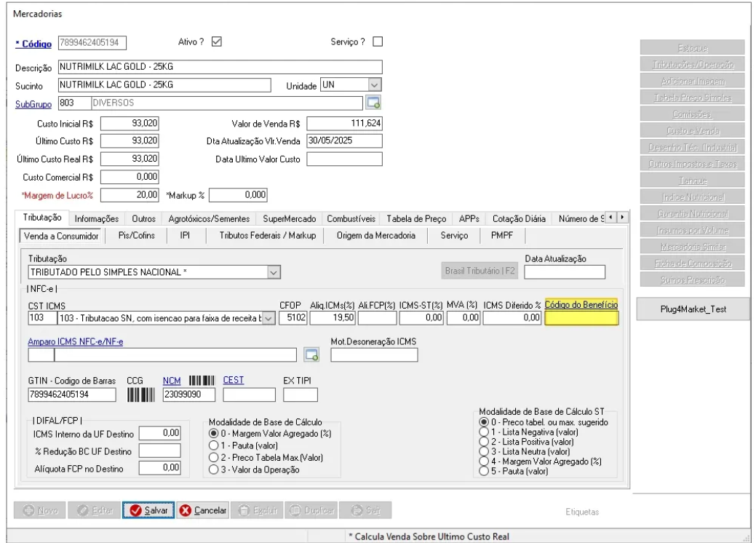Open the Amparo ICMS NFC-e/NF-e link

pos(75,341)
